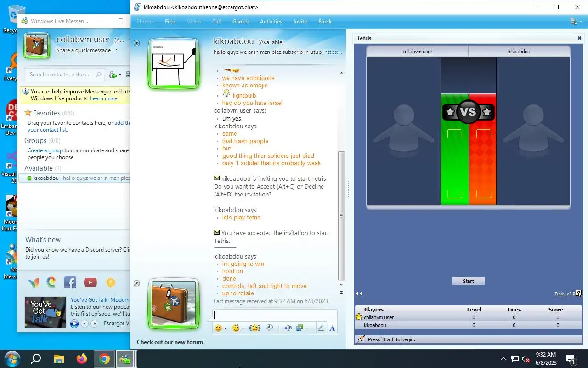Select the text input mode letter A icon
588x368 pixels.
click(332, 328)
